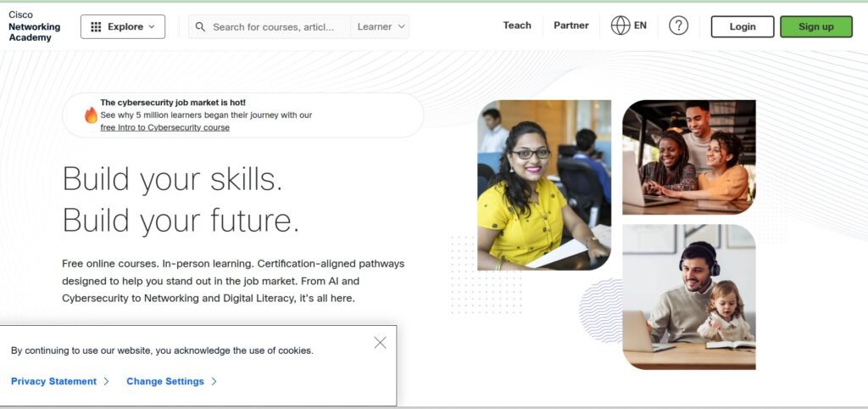Click the Login button
Image resolution: width=868 pixels, height=409 pixels.
(743, 26)
